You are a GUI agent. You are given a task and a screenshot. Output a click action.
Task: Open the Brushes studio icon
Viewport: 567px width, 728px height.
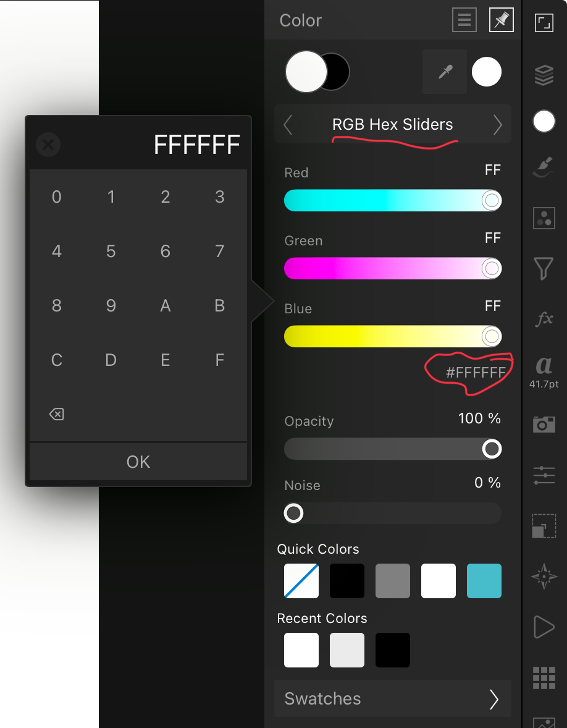tap(544, 167)
